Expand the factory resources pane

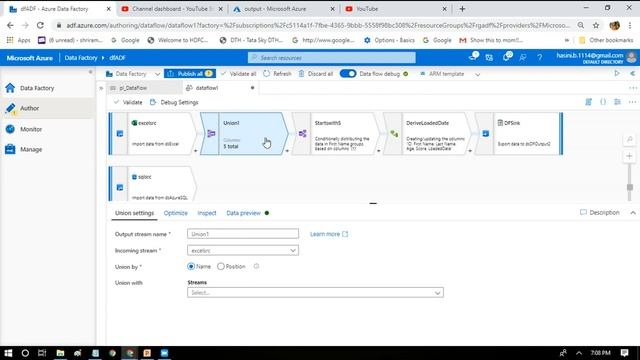[101, 88]
